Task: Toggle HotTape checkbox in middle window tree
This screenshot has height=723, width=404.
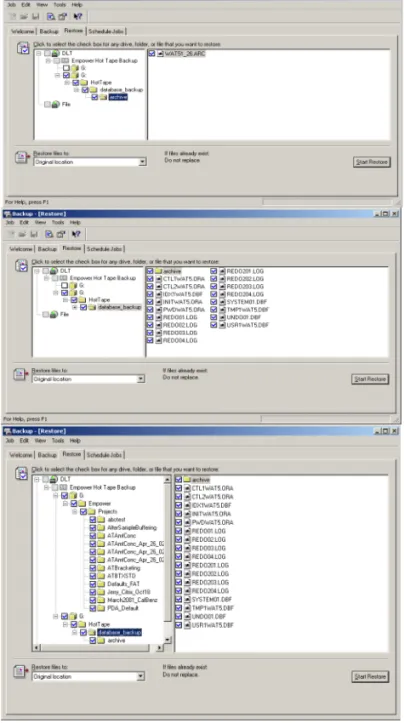Action: (x=74, y=300)
